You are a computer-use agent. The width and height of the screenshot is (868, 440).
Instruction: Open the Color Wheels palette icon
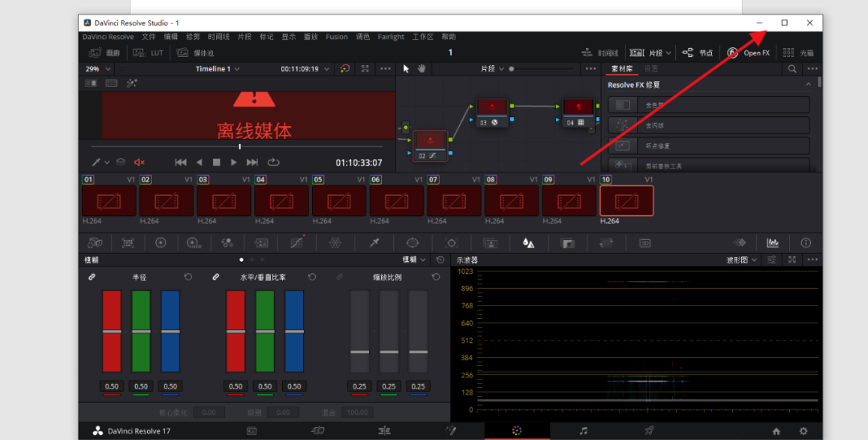tap(161, 242)
